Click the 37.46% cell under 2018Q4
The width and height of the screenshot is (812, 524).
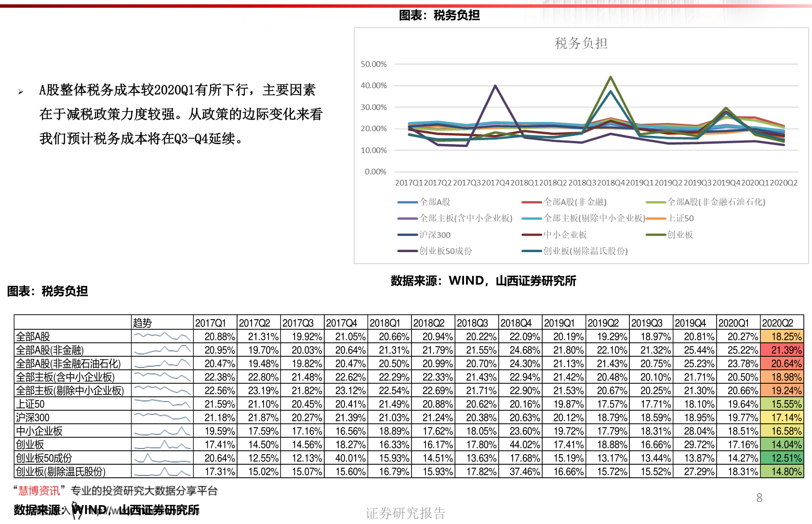(520, 471)
